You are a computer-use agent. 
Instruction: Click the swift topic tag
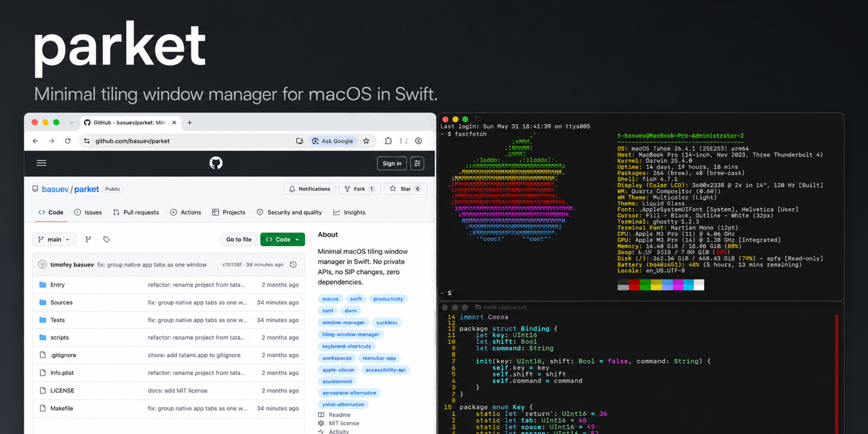356,299
